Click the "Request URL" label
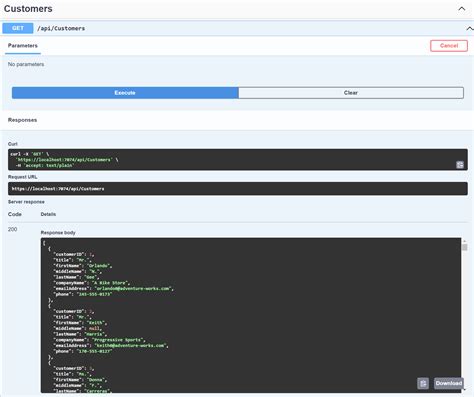Screen dimensions: 474x397 coord(23,177)
